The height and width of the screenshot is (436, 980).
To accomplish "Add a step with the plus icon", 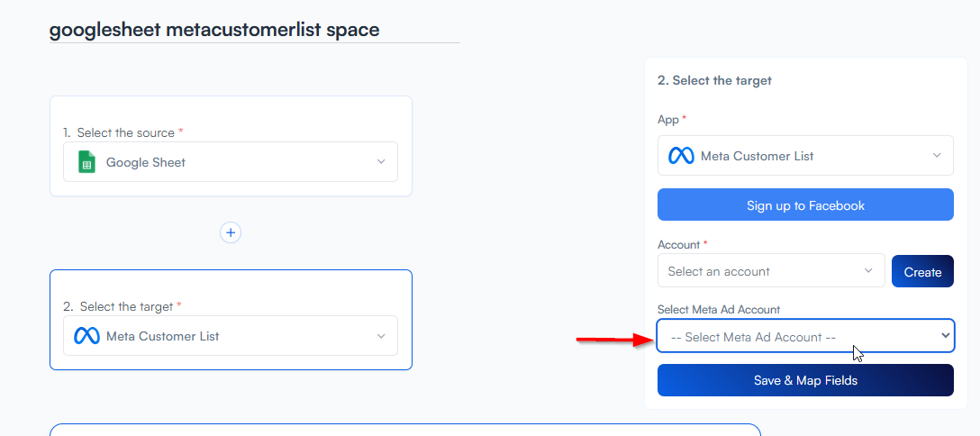I will 231,232.
